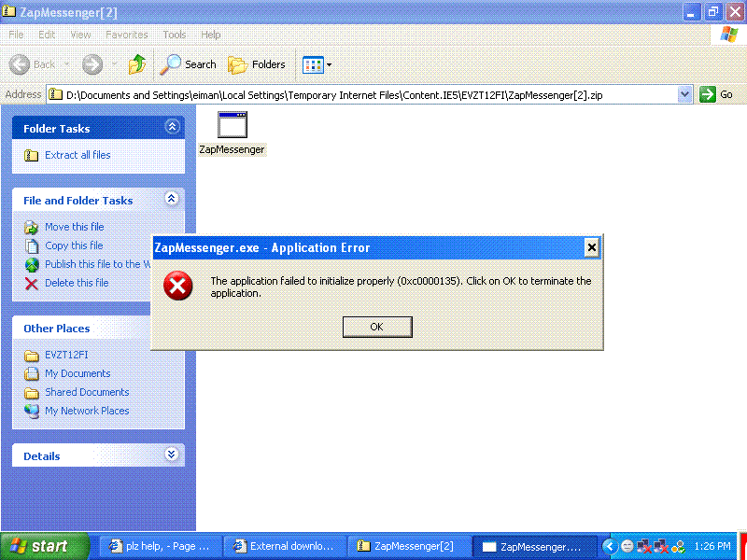747x560 pixels.
Task: Click the Start button on taskbar
Action: [44, 546]
